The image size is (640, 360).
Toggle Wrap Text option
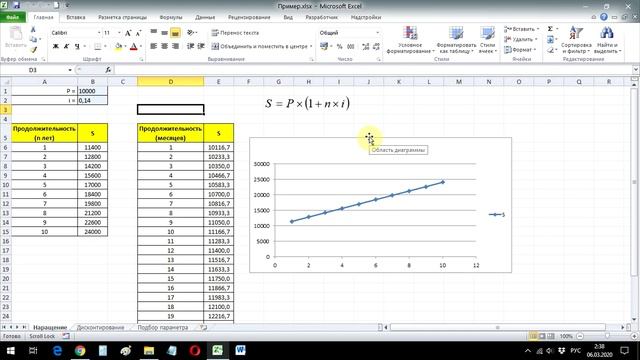(x=235, y=33)
